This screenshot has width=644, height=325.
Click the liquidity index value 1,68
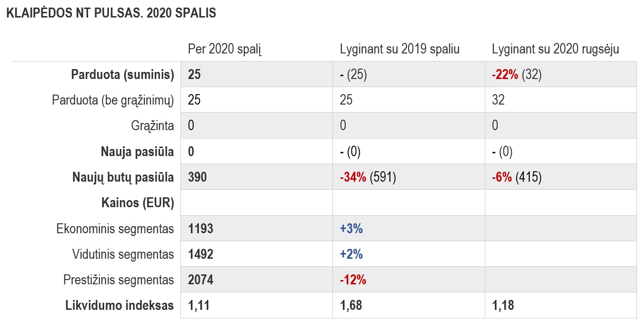click(x=351, y=306)
